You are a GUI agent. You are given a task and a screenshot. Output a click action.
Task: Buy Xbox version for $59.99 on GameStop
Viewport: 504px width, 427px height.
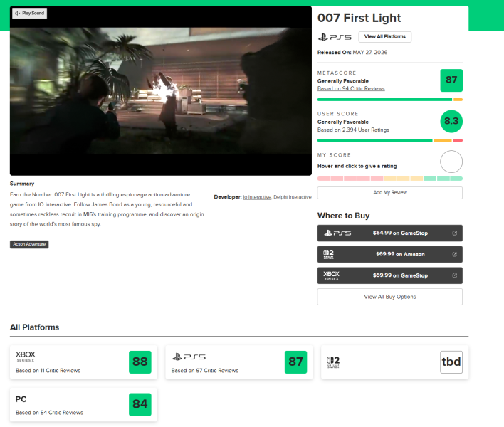pos(389,275)
